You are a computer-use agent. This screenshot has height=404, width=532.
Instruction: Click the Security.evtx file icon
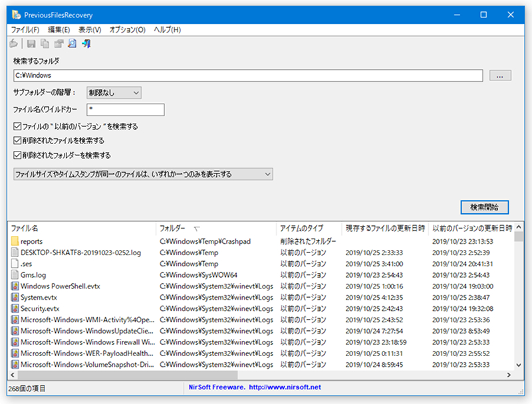click(15, 308)
